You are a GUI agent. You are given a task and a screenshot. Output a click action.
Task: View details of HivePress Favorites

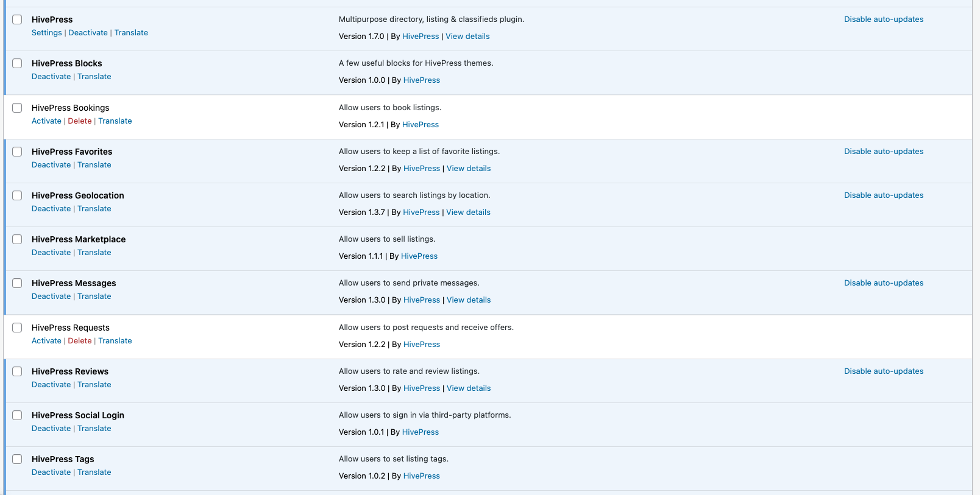(469, 169)
